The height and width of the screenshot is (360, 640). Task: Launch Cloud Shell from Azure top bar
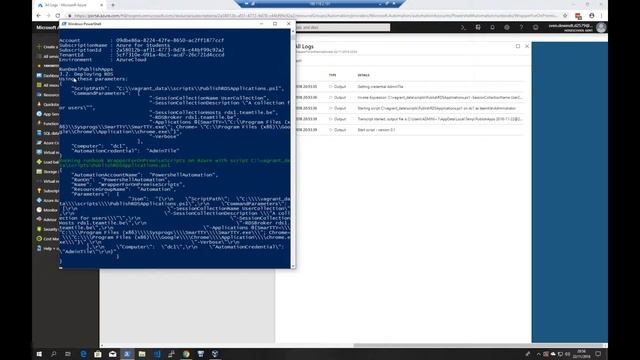[463, 27]
